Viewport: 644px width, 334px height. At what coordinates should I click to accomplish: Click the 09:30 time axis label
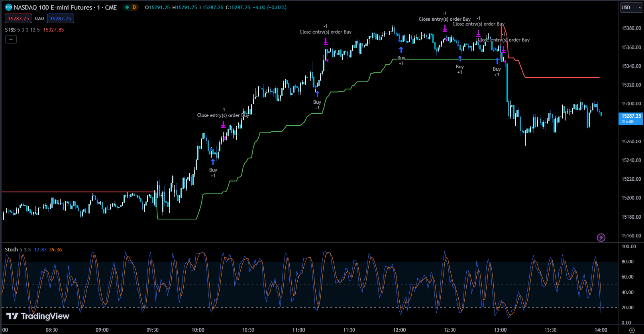152,330
